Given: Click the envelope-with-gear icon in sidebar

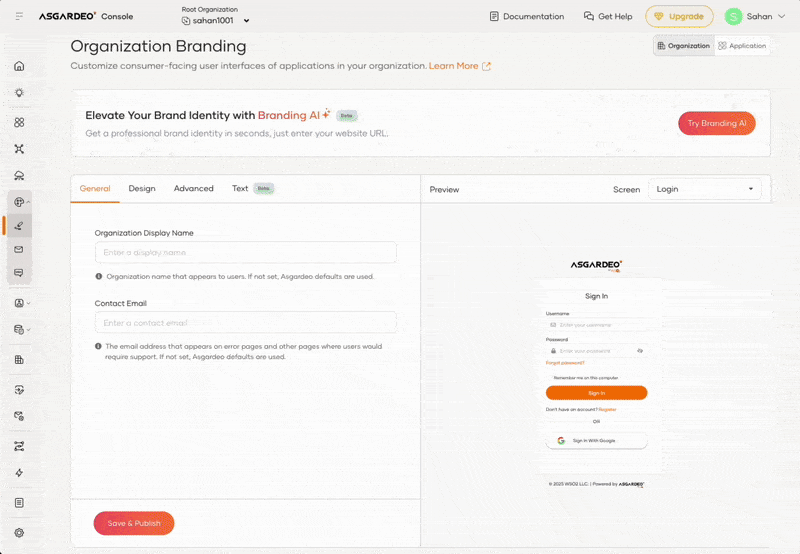Looking at the screenshot, I should point(19,416).
